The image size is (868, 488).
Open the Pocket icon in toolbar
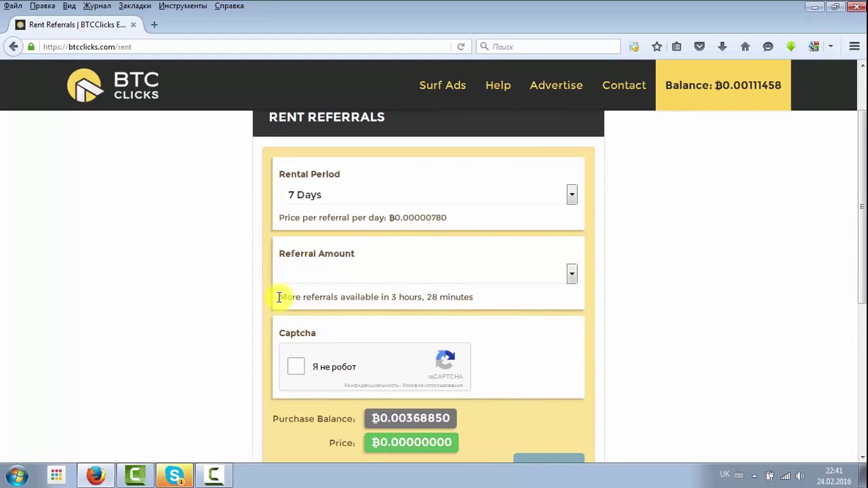point(700,46)
